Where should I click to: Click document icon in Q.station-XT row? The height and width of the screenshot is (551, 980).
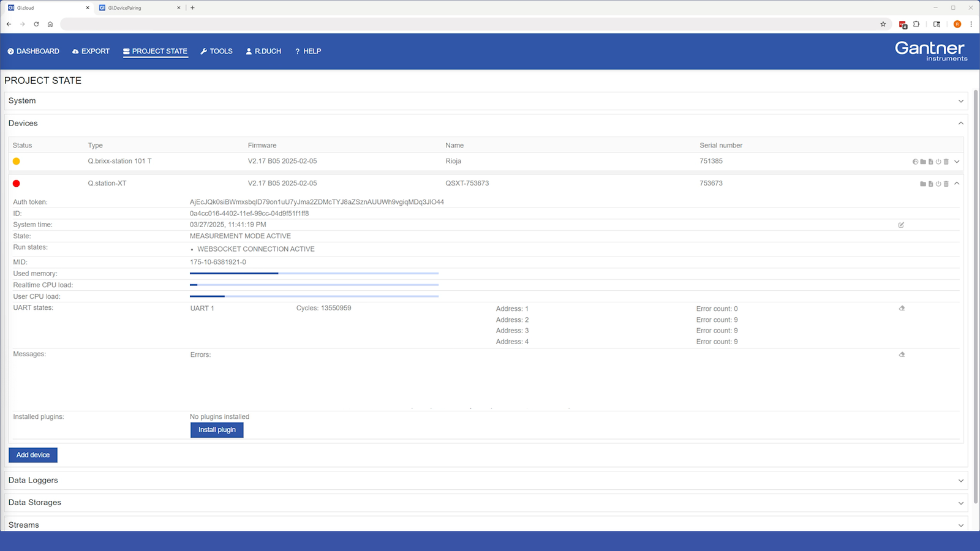click(x=931, y=184)
